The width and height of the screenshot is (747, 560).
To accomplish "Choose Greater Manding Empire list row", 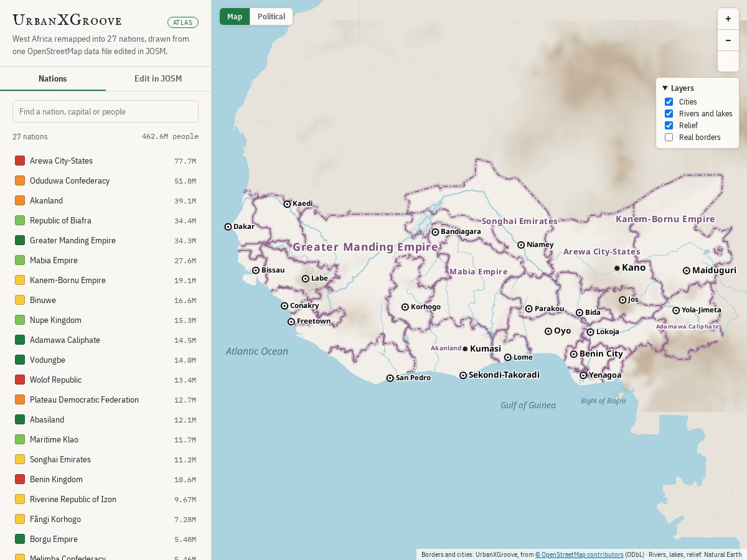I will [105, 240].
